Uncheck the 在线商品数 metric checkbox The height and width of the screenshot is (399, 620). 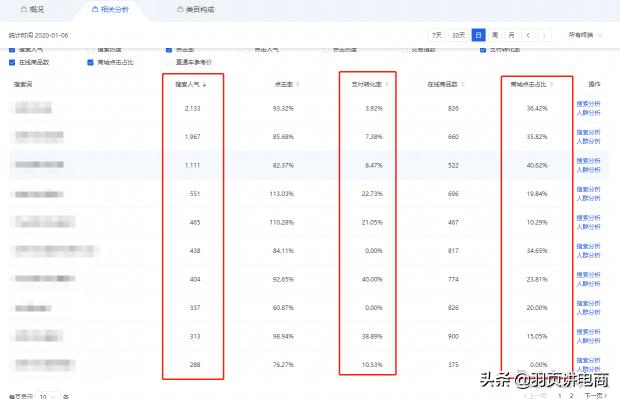point(12,62)
